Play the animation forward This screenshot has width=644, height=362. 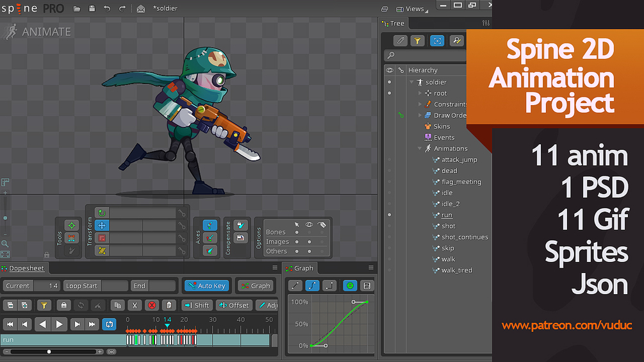point(59,324)
